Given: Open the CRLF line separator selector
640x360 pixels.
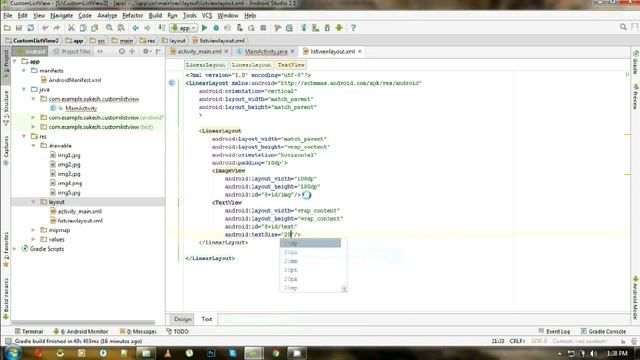Looking at the screenshot, I should pos(517,341).
